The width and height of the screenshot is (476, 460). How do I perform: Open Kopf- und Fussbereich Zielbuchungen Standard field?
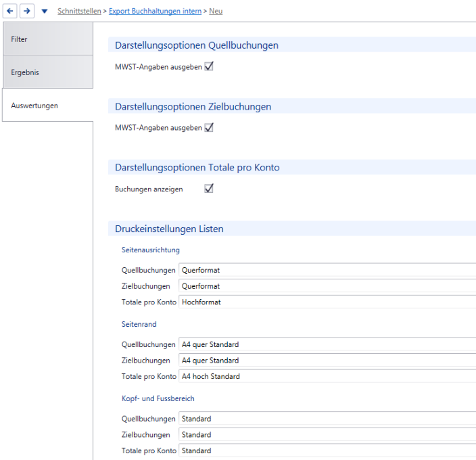[327, 434]
